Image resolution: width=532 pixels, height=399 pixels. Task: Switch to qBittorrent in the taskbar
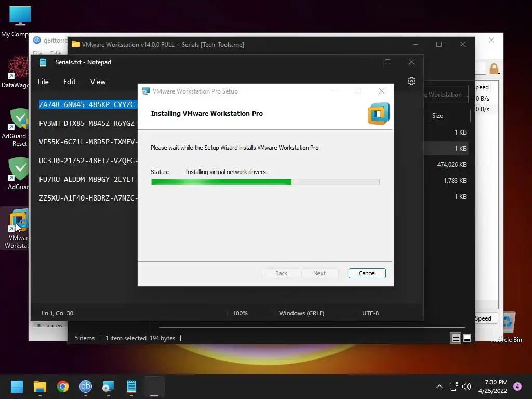click(86, 387)
